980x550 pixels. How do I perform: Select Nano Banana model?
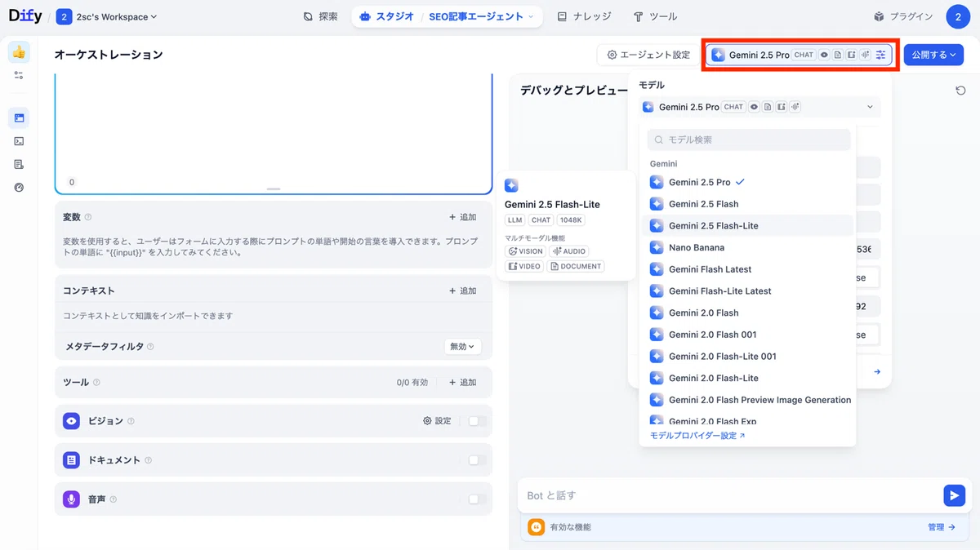pos(748,247)
